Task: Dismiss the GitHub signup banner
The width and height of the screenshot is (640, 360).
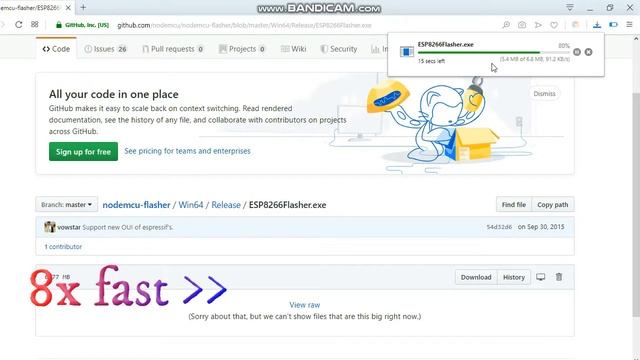Action: point(544,93)
